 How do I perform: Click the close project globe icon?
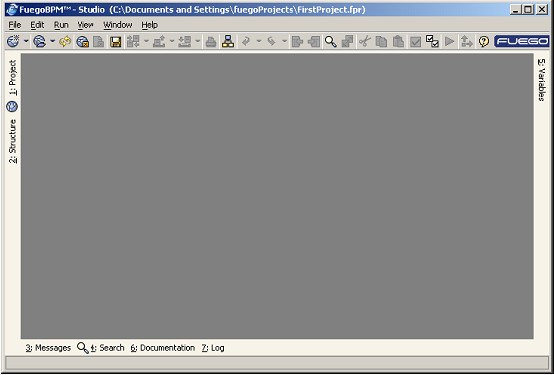[82, 42]
